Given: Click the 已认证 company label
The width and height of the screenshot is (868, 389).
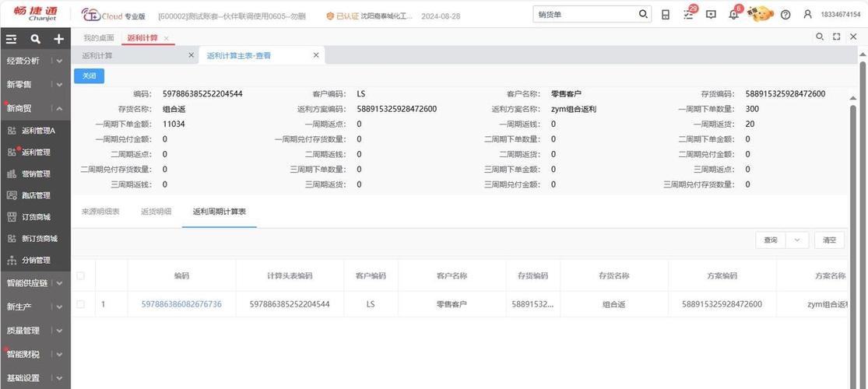Looking at the screenshot, I should 370,16.
